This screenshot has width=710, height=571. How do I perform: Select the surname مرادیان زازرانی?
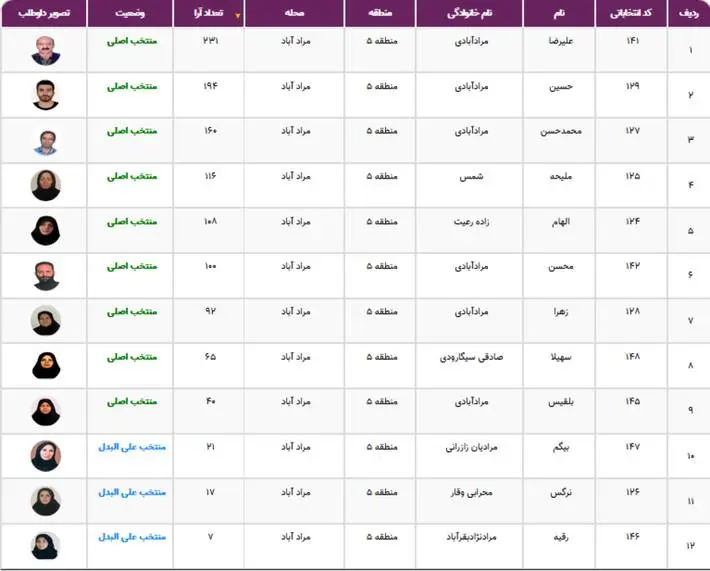[471, 447]
